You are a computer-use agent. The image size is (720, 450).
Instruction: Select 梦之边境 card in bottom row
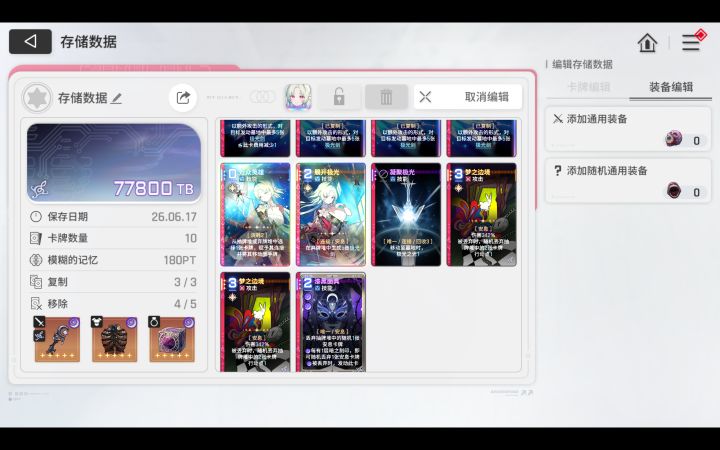pyautogui.click(x=255, y=321)
